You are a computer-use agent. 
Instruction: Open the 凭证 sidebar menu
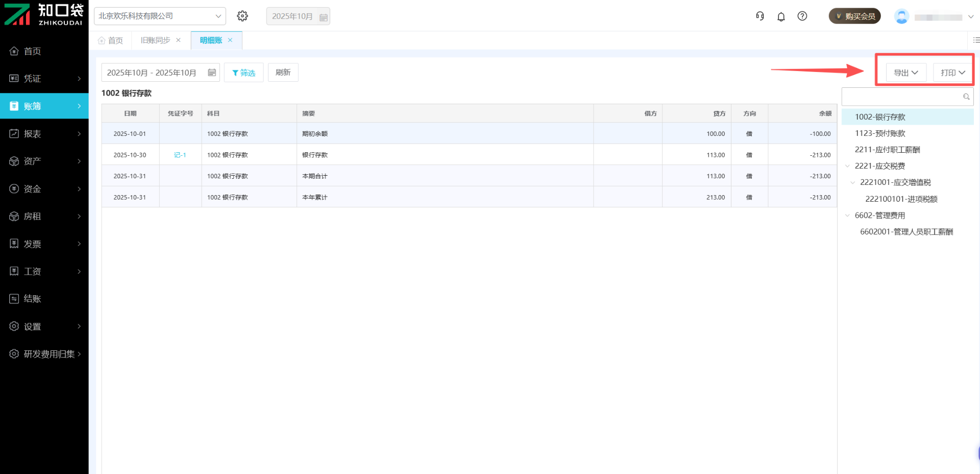(x=44, y=79)
